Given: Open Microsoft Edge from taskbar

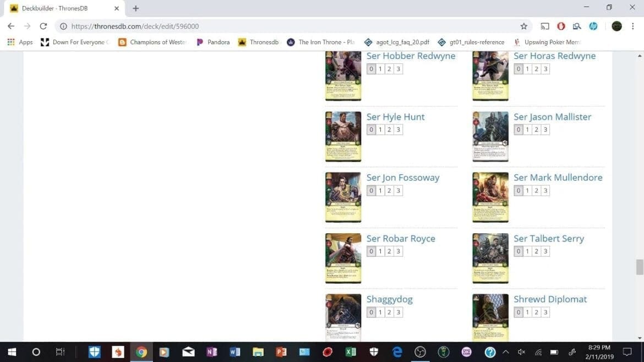Looking at the screenshot, I should coord(397,352).
